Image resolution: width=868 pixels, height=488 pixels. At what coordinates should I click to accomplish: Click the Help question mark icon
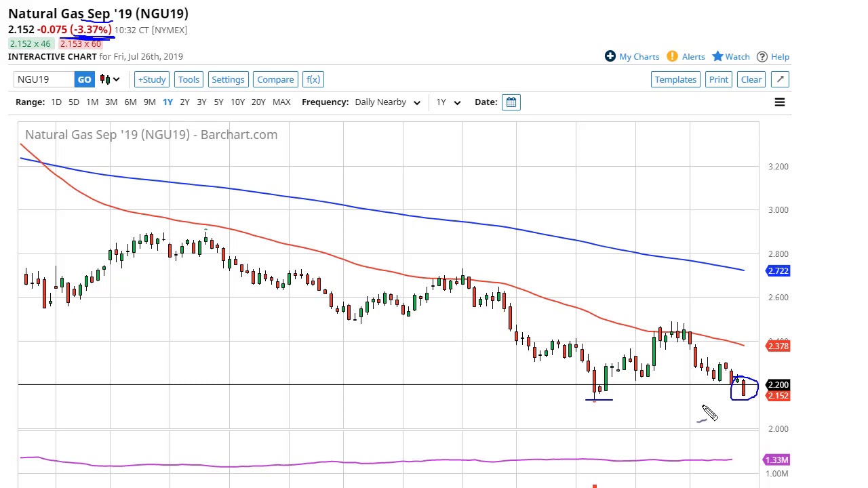point(762,57)
